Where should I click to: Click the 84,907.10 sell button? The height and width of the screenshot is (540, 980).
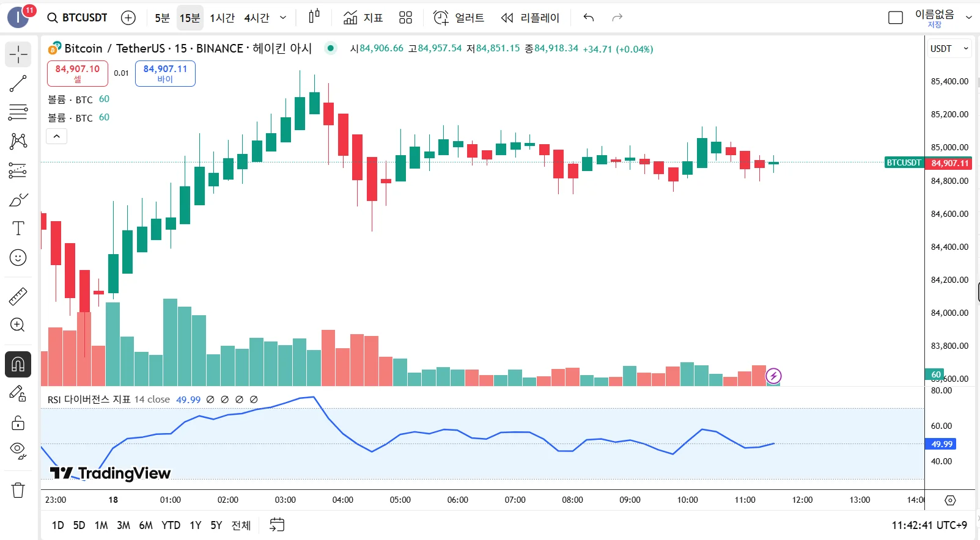click(78, 73)
